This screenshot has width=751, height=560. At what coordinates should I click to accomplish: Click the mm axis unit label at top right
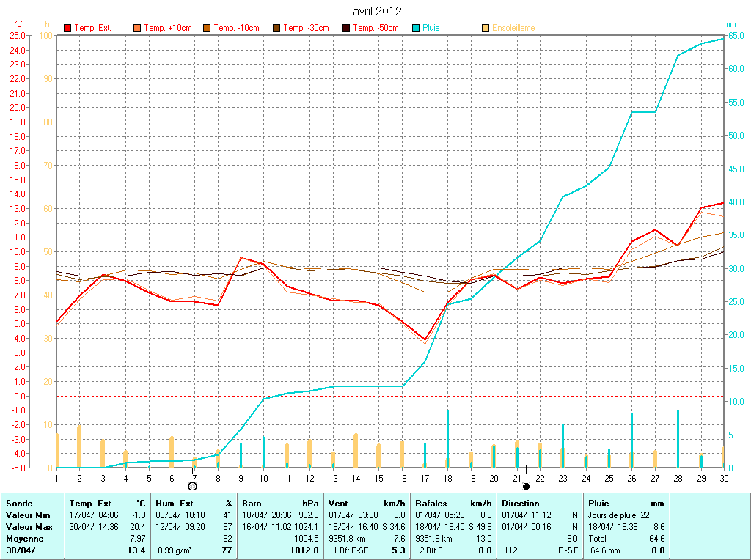click(x=729, y=24)
